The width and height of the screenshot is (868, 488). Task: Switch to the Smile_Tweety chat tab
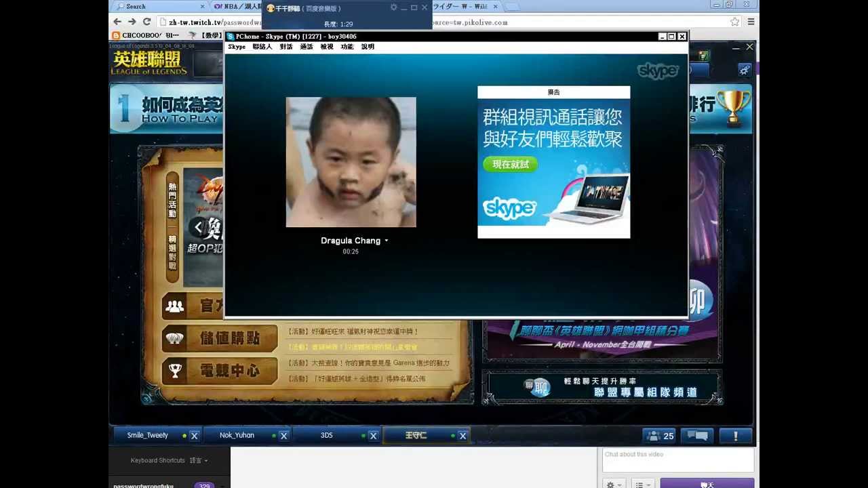click(x=148, y=435)
